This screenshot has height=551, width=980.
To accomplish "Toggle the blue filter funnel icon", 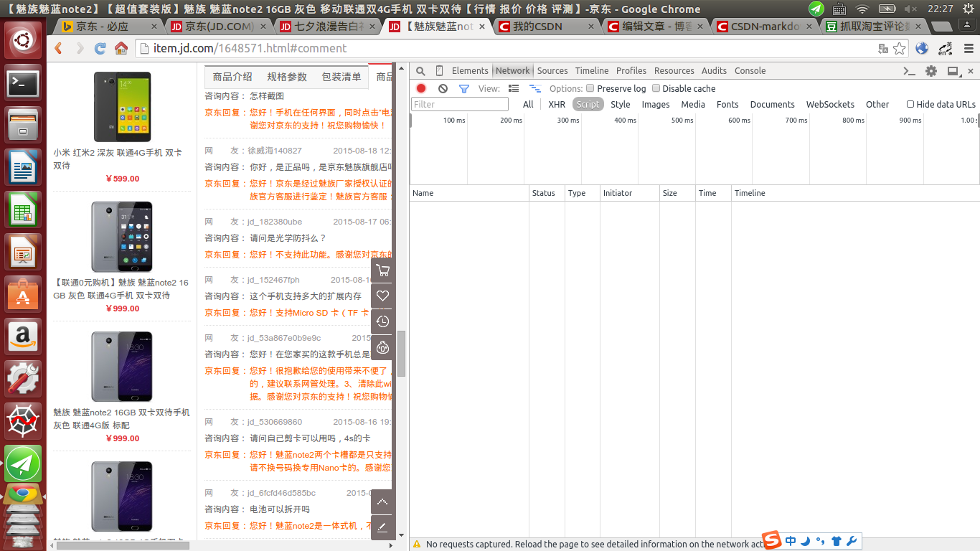I will 463,88.
